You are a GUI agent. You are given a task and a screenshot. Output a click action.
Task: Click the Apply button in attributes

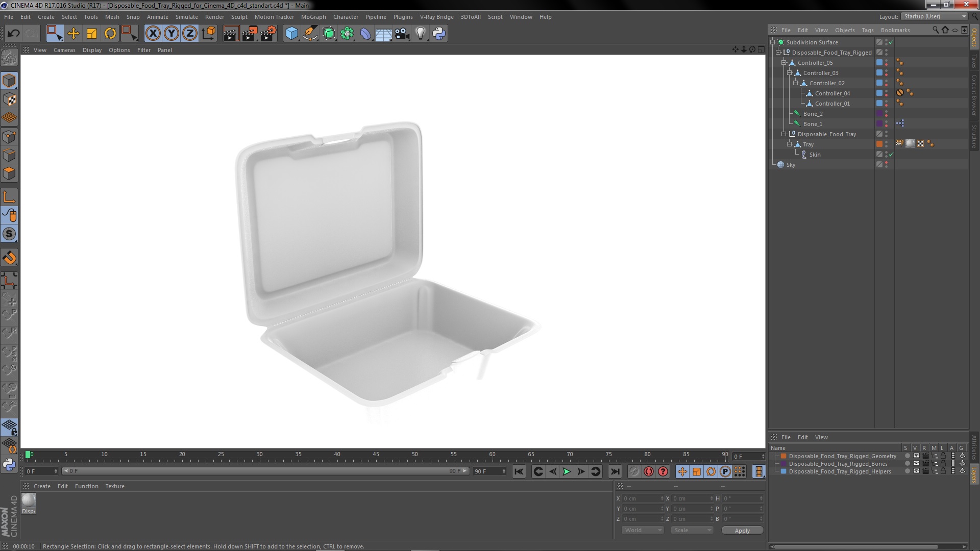(742, 530)
